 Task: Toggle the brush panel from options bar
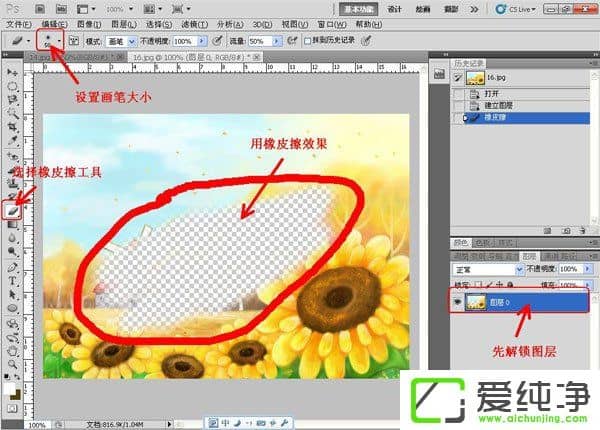click(73, 41)
